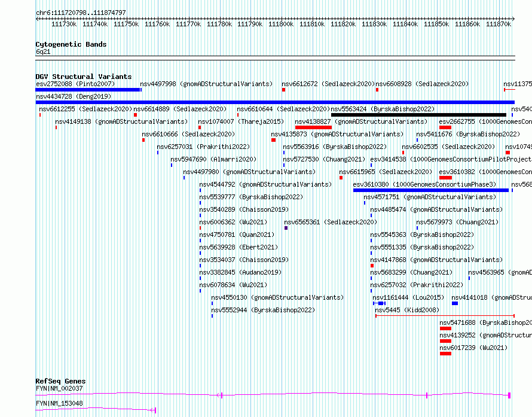Open nsv3534037 (Chaisson2019) label
The width and height of the screenshot is (532, 417).
point(244,260)
